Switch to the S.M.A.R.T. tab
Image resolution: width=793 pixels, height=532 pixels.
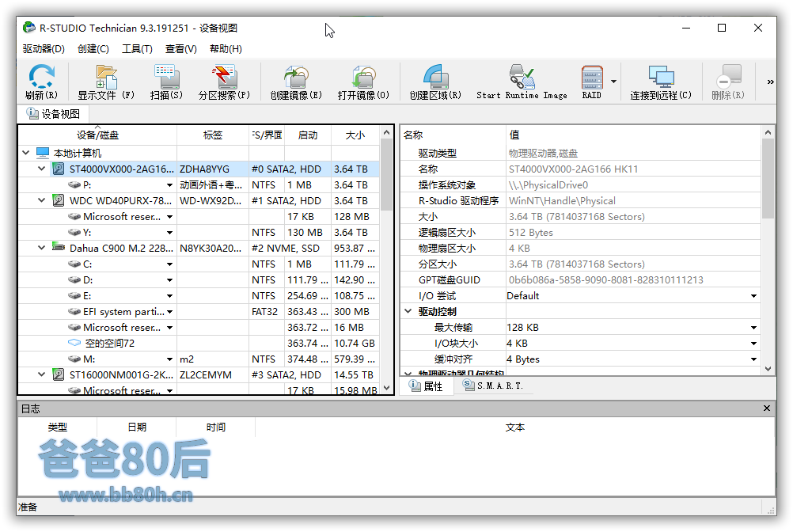[x=493, y=386]
